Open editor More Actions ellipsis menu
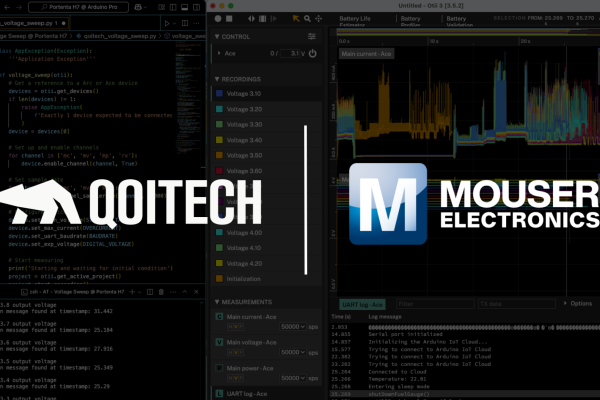Screen dimensions: 600x400 (196, 23)
